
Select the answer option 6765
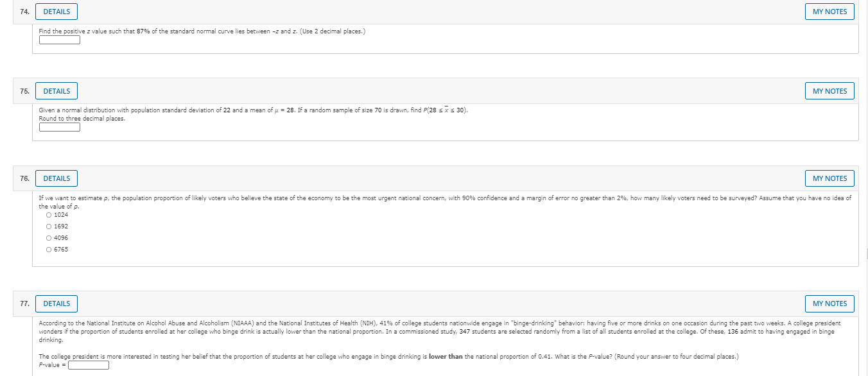pyautogui.click(x=48, y=249)
